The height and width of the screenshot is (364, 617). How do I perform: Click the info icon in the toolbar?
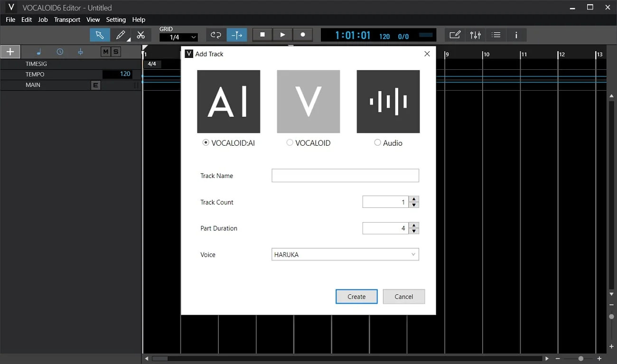click(x=516, y=35)
